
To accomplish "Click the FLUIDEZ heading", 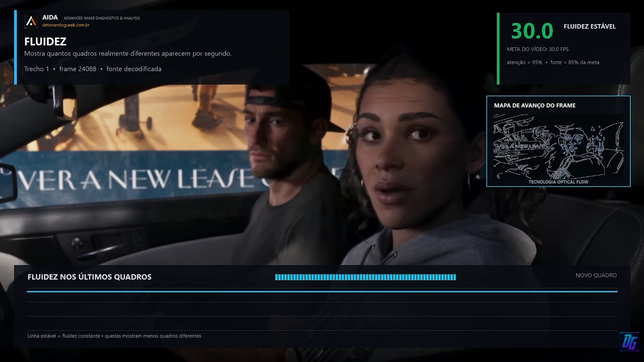I will (45, 42).
